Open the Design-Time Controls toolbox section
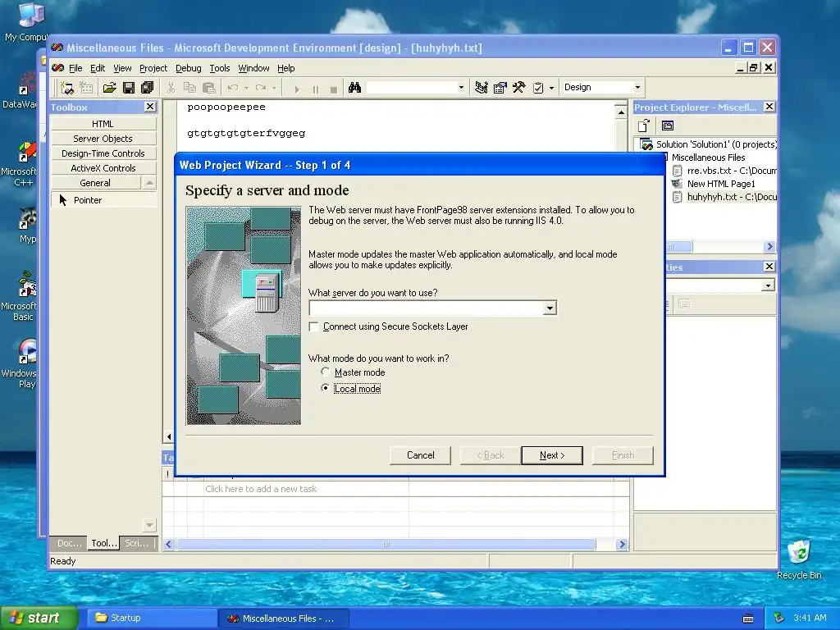 tap(103, 153)
